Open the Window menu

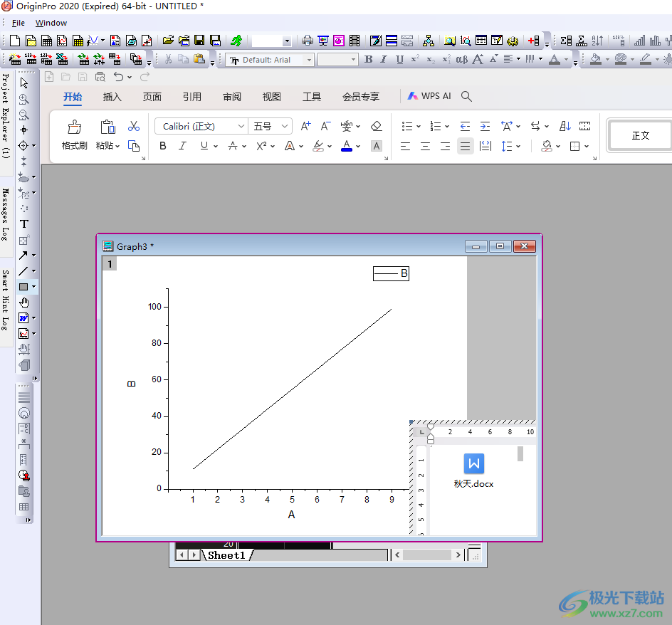pos(51,23)
